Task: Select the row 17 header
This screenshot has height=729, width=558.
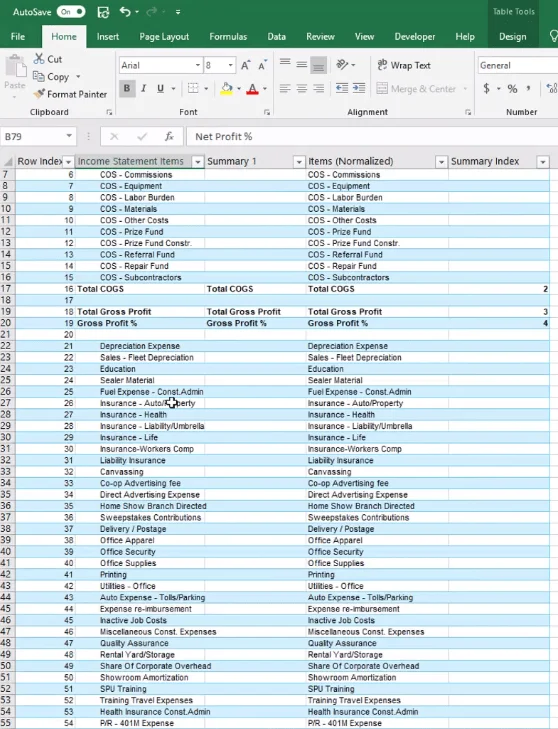Action: pyautogui.click(x=7, y=289)
